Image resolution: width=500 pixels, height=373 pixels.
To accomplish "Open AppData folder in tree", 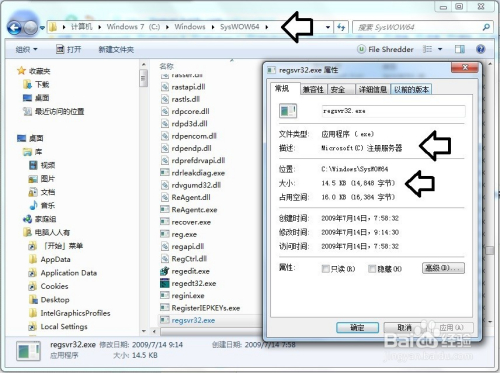I will coord(50,259).
